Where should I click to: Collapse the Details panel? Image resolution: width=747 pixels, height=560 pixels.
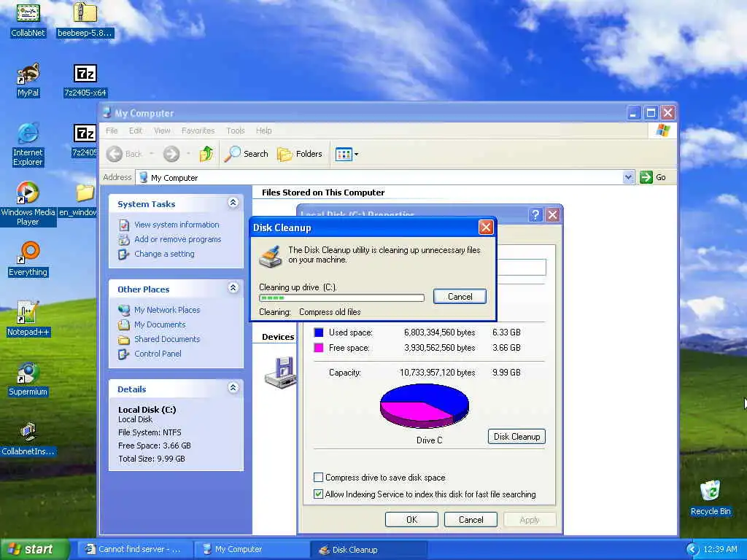click(233, 388)
